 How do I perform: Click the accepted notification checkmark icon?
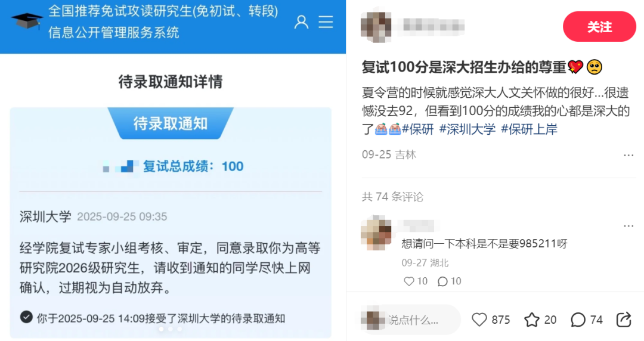pyautogui.click(x=26, y=317)
